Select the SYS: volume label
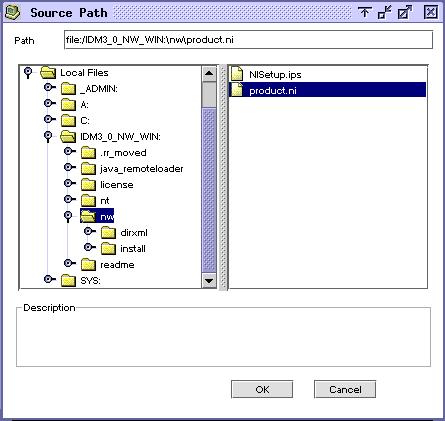 click(90, 280)
